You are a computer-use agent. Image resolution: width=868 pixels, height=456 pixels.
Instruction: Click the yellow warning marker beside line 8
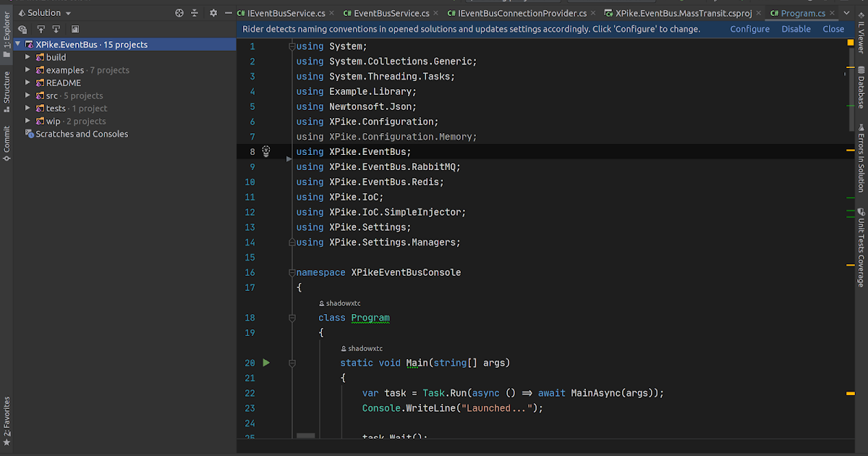click(x=850, y=151)
